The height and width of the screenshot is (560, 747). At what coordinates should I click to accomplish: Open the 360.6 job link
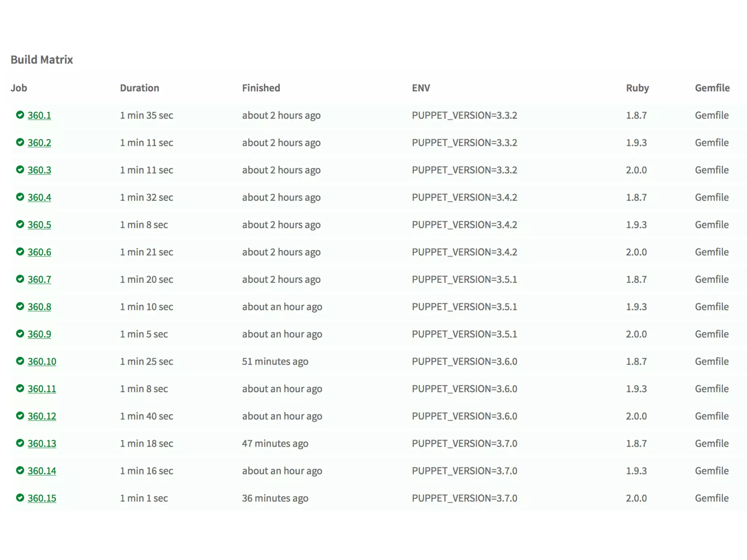pos(39,252)
